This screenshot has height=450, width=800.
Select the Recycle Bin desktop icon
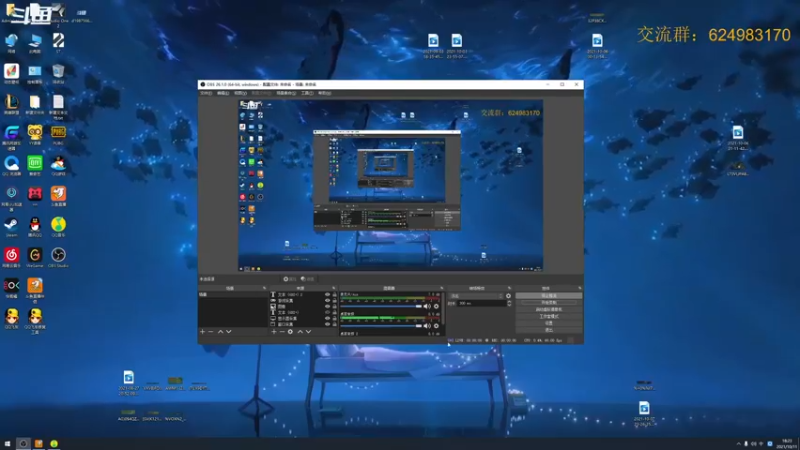(x=58, y=73)
